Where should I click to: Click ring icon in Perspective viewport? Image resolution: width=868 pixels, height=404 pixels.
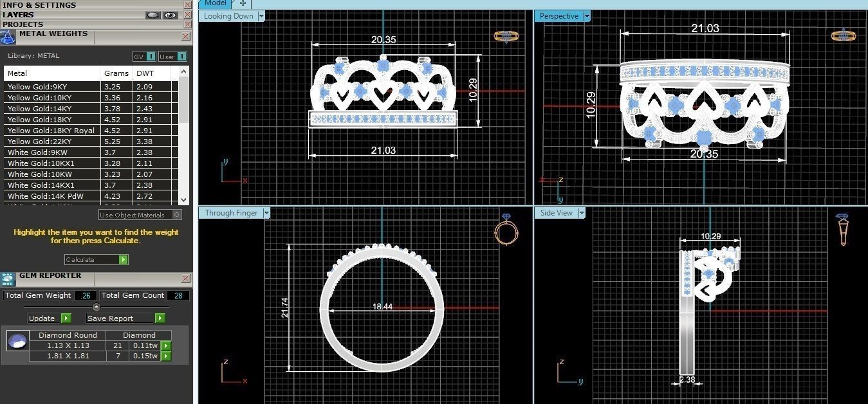pos(843,35)
